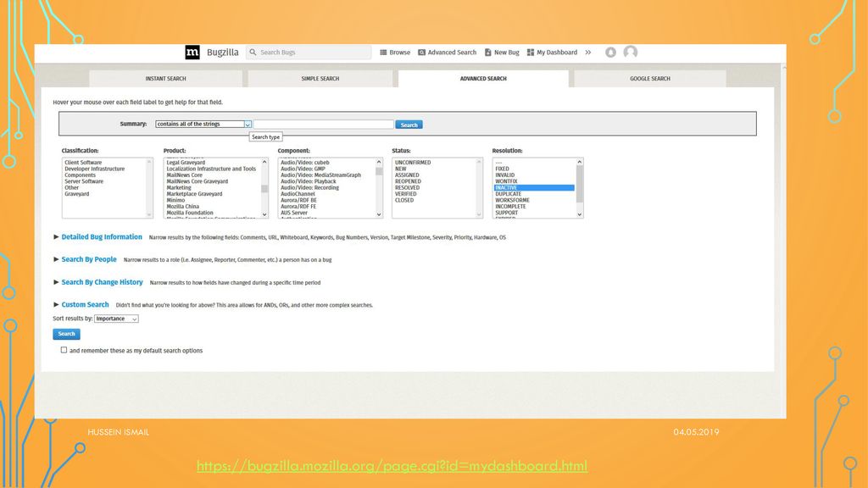Viewport: 868px width, 488px height.
Task: Select "Mozilla China" in Product list
Action: tap(183, 207)
